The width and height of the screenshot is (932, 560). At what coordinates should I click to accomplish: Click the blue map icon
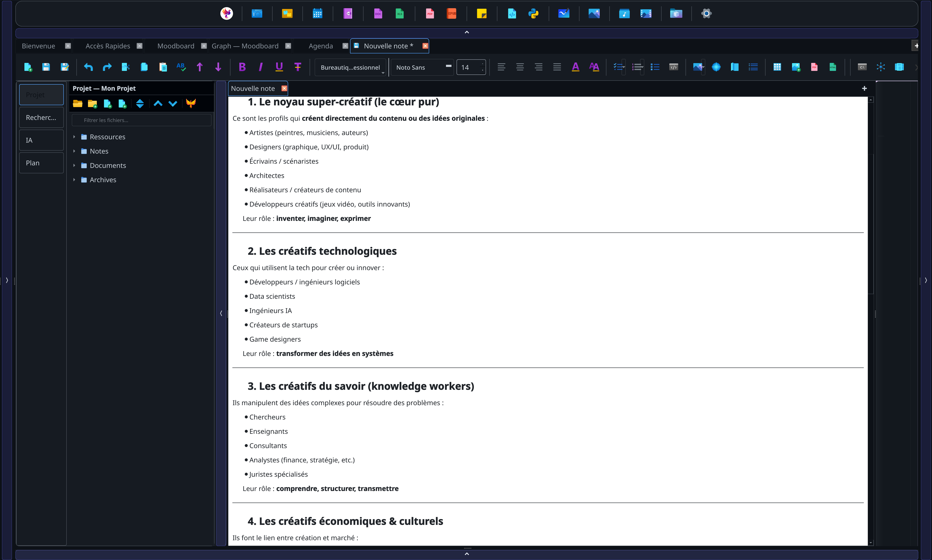pos(735,67)
